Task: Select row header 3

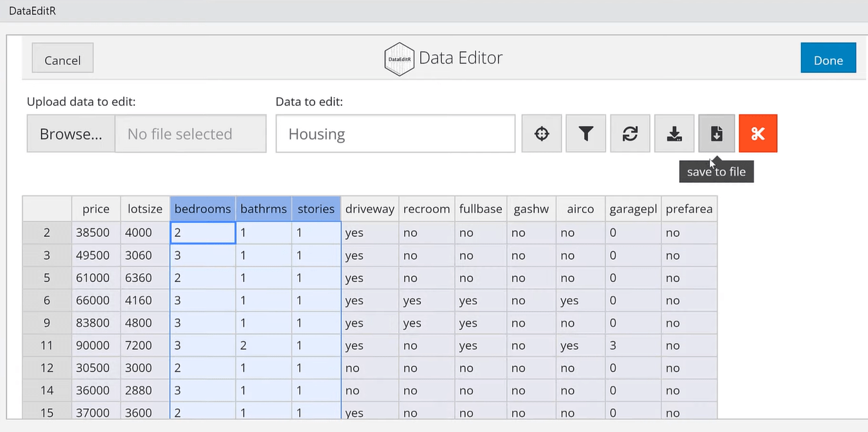Action: pyautogui.click(x=47, y=255)
